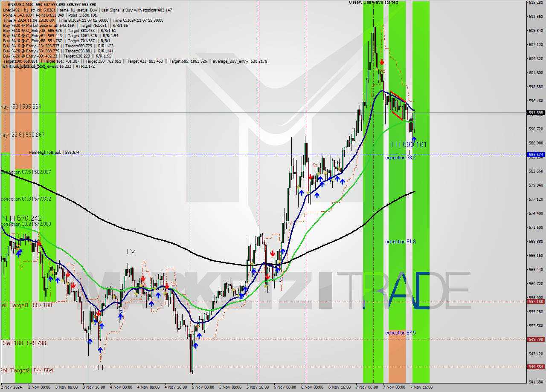
Task: Click the blue correction 61.8 label
Action: [x=400, y=242]
